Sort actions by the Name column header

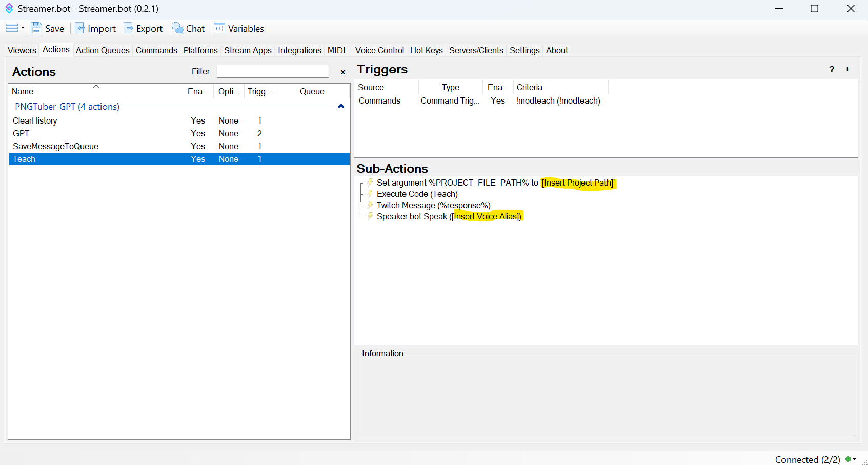click(x=23, y=91)
